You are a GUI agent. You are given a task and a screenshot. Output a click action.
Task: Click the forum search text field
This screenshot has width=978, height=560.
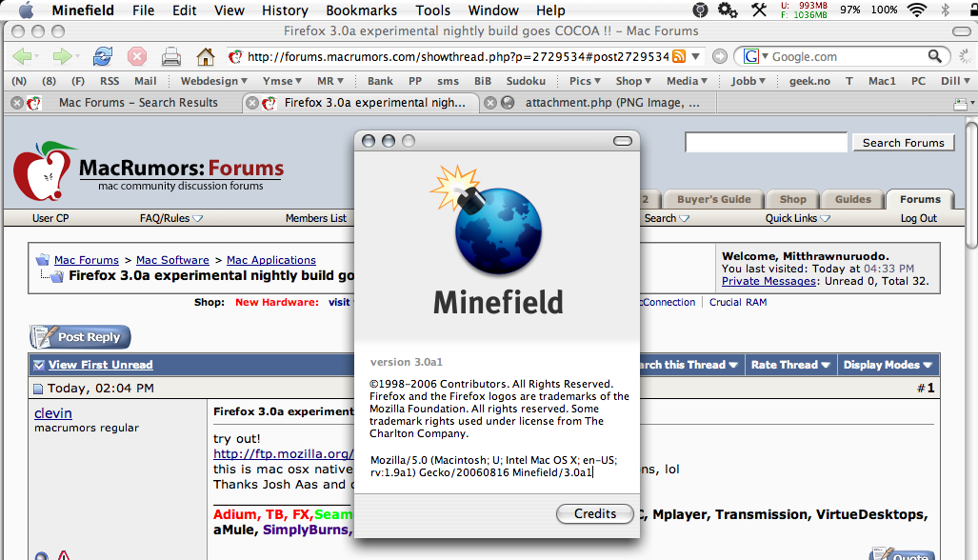(766, 143)
